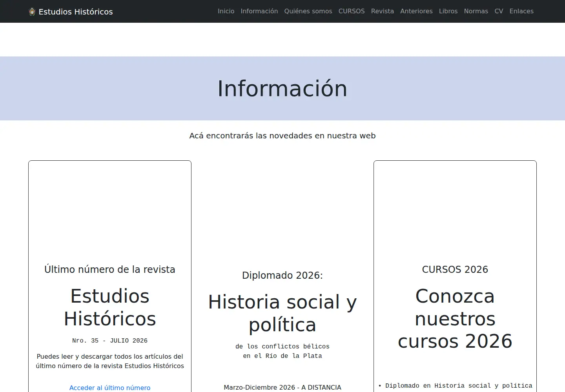Select Información in the navigation bar
This screenshot has height=392, width=565.
(x=259, y=11)
